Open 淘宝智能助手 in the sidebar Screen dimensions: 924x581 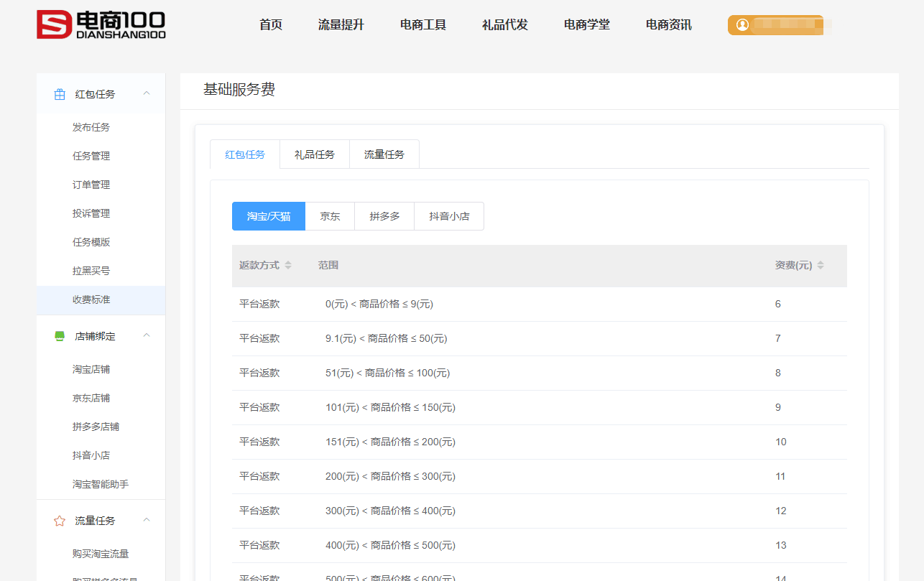(x=101, y=484)
